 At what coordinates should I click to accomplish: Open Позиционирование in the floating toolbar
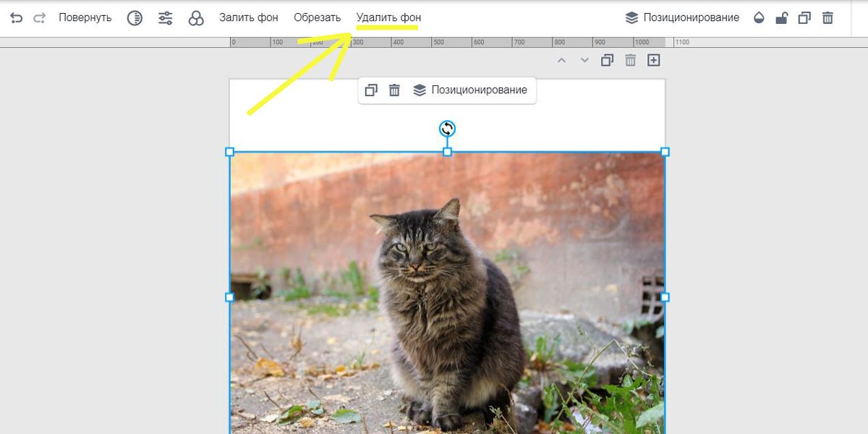pyautogui.click(x=470, y=90)
